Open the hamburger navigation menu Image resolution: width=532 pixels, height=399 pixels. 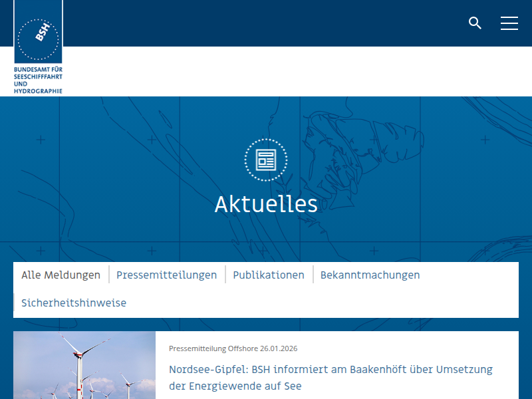[x=509, y=23]
